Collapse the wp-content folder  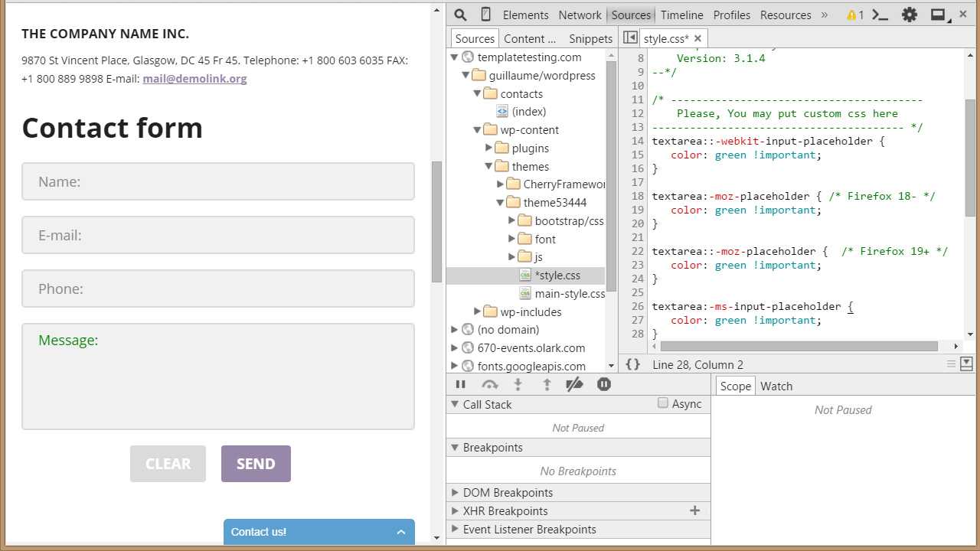click(477, 130)
